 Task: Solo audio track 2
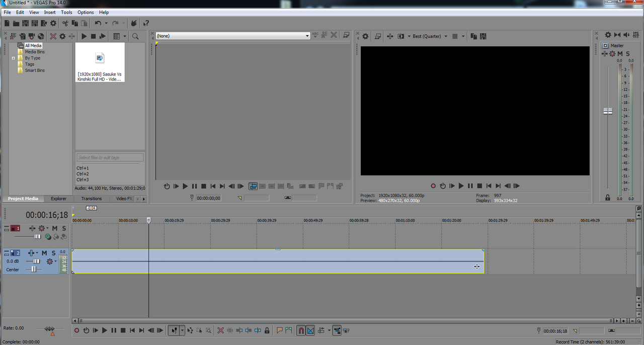click(x=53, y=253)
